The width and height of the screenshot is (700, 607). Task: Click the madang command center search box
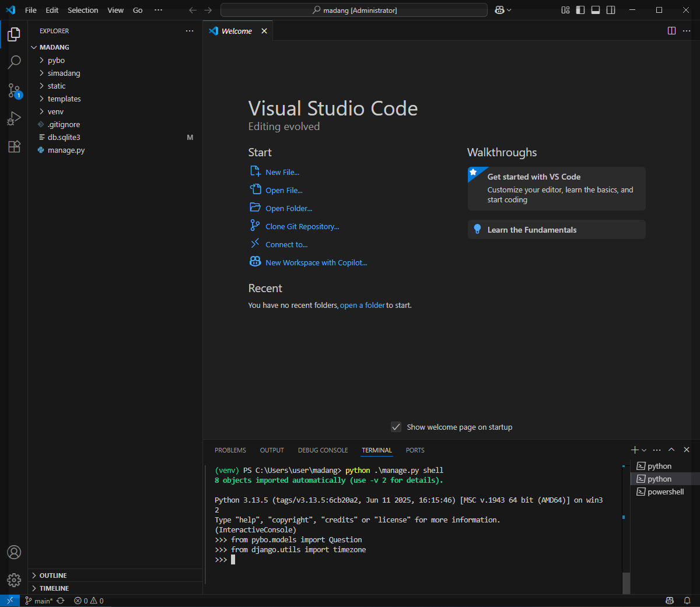[354, 10]
